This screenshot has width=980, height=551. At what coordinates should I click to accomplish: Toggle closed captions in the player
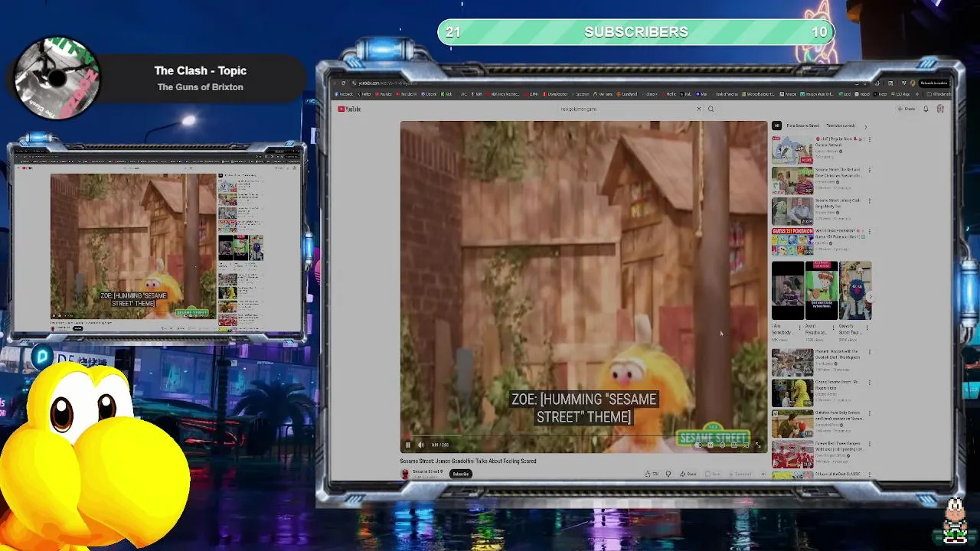click(710, 445)
